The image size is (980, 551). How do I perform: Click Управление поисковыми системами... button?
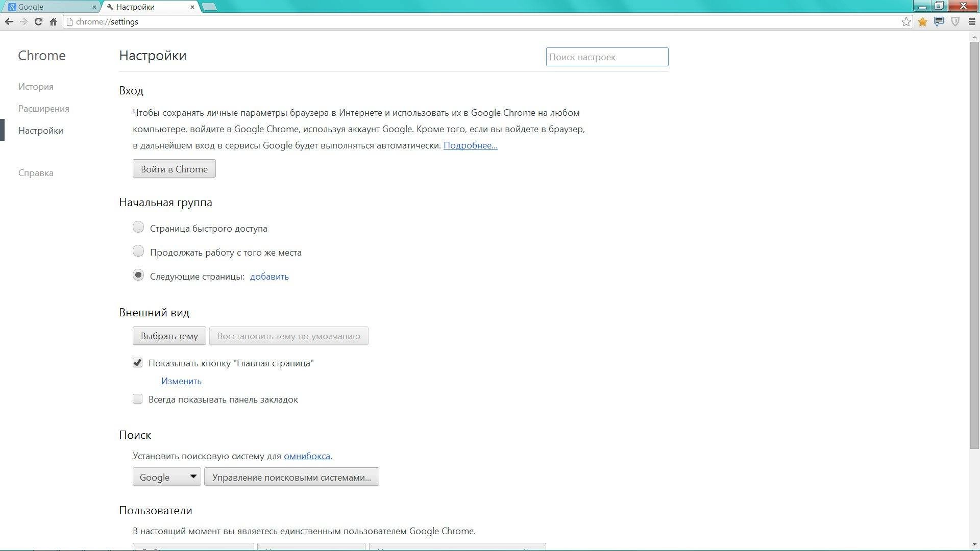coord(291,477)
